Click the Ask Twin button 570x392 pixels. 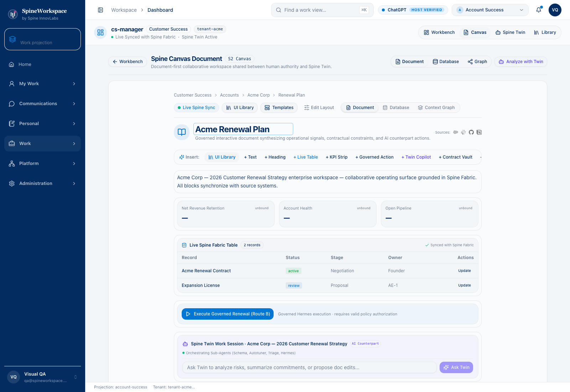click(x=456, y=367)
